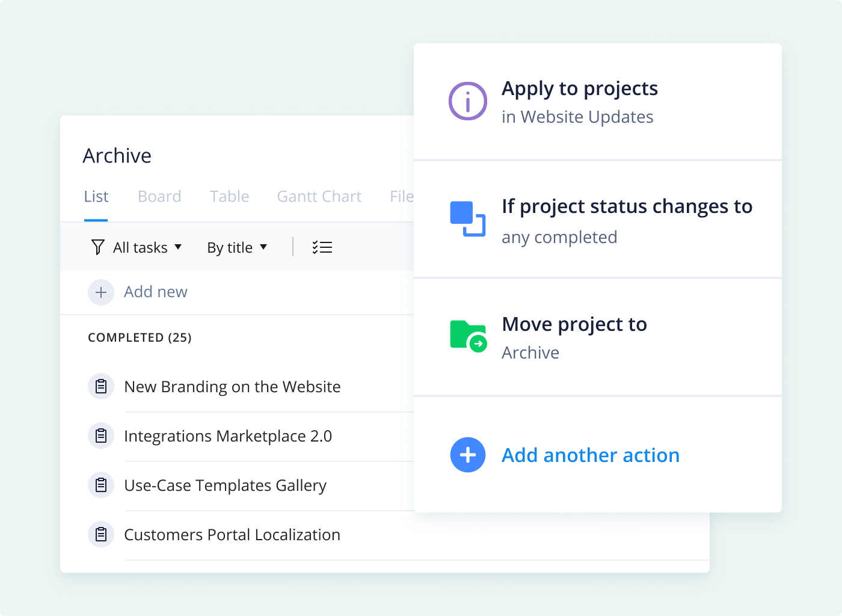Click the blue plus circle icon
The image size is (842, 616).
[x=468, y=455]
